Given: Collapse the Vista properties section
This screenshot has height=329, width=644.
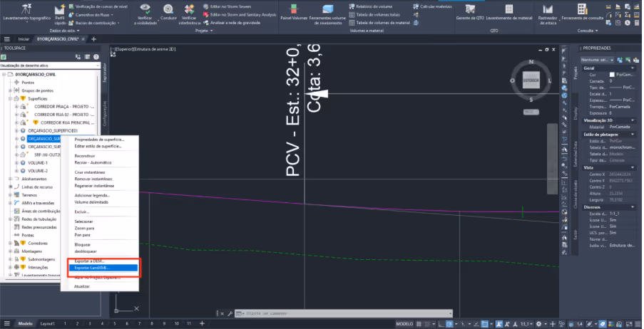Looking at the screenshot, I should click(x=633, y=168).
